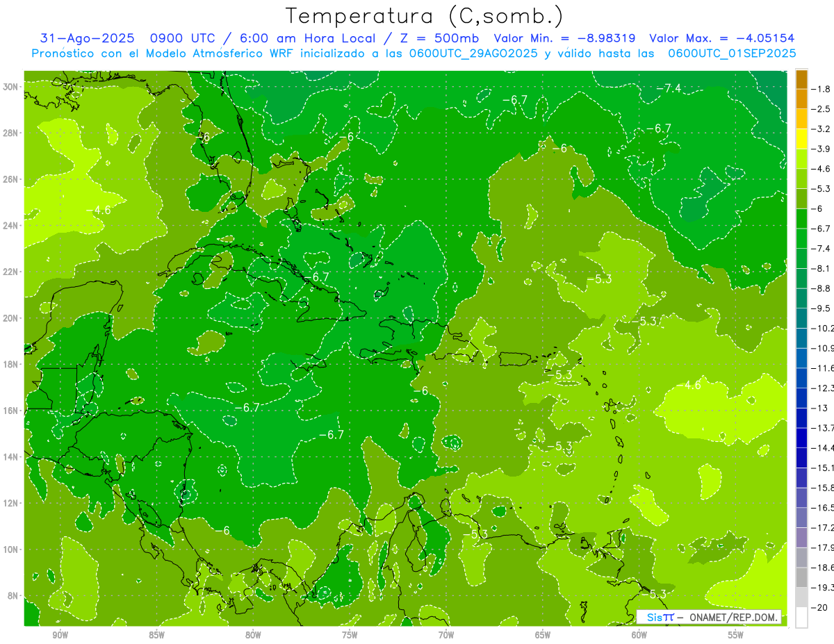Click the colorbar label "-1.8"
Image resolution: width=834 pixels, height=644 pixels.
[821, 89]
